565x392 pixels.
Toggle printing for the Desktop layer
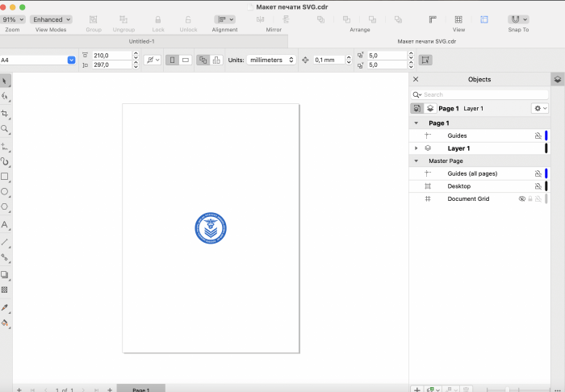(x=538, y=186)
